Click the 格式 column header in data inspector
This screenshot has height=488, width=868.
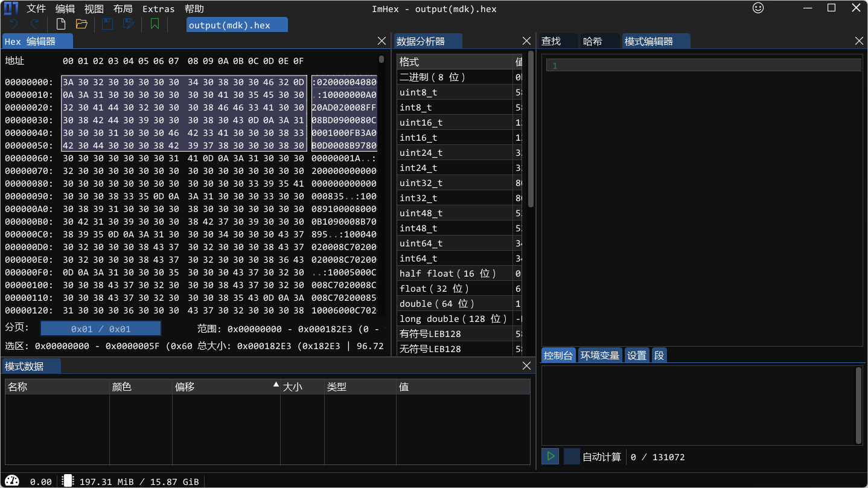(x=455, y=62)
